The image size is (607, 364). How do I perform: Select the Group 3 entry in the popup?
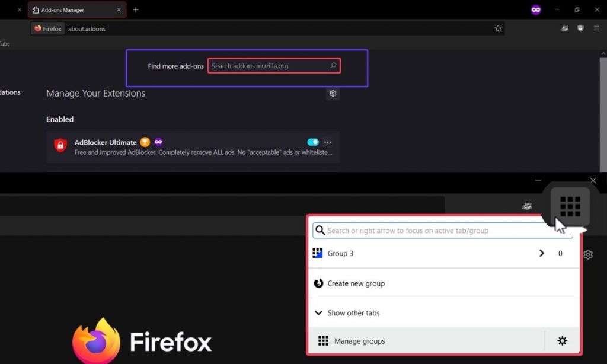444,253
